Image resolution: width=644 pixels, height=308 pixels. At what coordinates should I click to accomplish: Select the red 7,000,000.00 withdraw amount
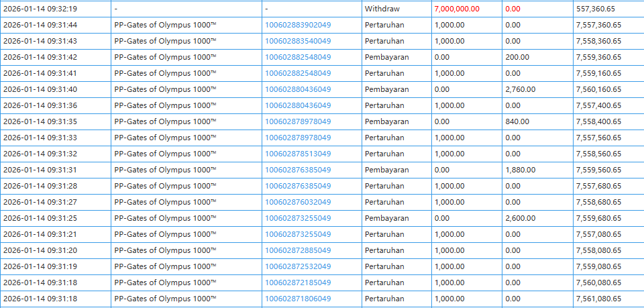457,9
